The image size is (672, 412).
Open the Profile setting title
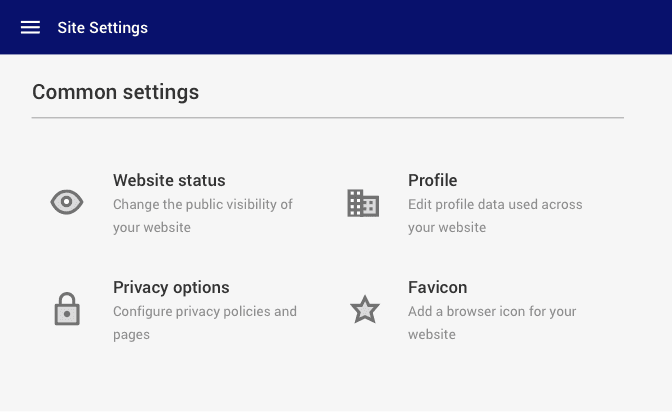click(x=432, y=180)
